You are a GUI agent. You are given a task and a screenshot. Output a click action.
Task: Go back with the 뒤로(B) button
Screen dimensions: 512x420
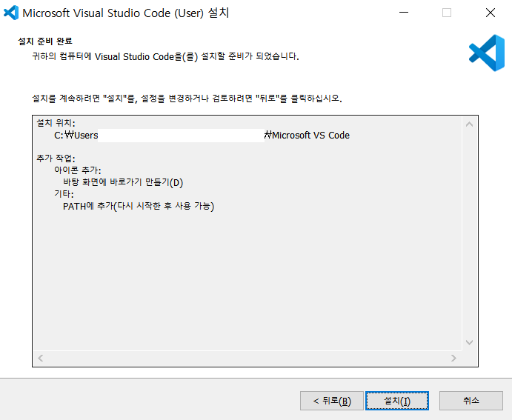tap(332, 401)
